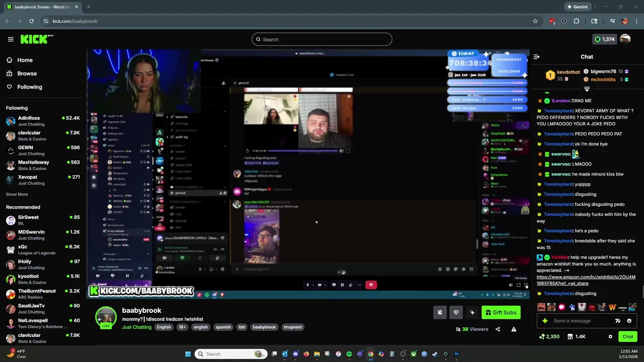Select the baabybrook Stream tab
Screen dimensions: 644x362
42,7
